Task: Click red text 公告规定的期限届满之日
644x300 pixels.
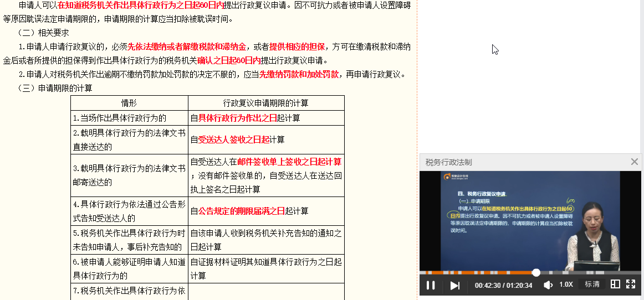Action: point(241,211)
